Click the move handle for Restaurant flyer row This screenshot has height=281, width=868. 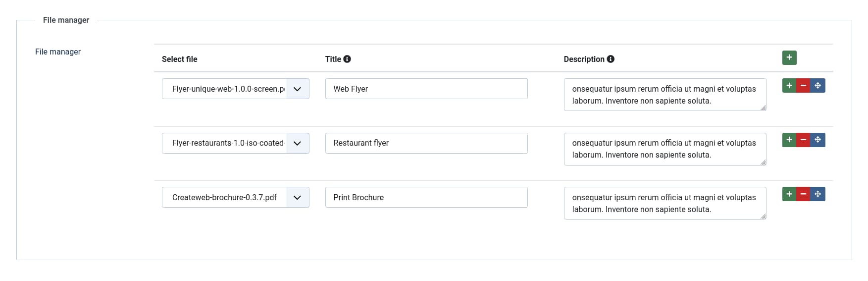(817, 140)
